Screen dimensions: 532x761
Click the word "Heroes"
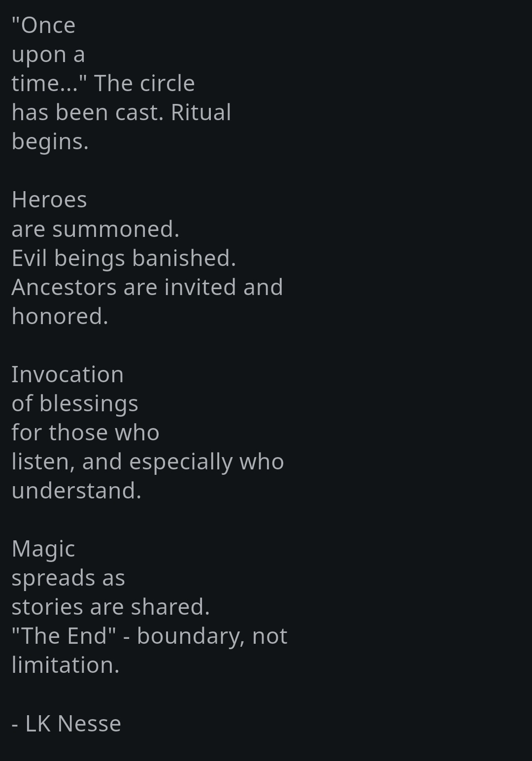tap(49, 200)
